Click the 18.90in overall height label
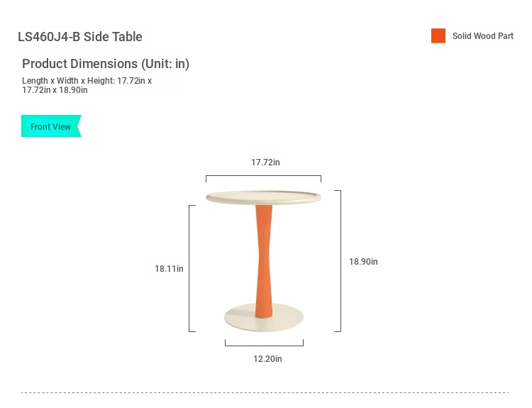 [x=363, y=262]
